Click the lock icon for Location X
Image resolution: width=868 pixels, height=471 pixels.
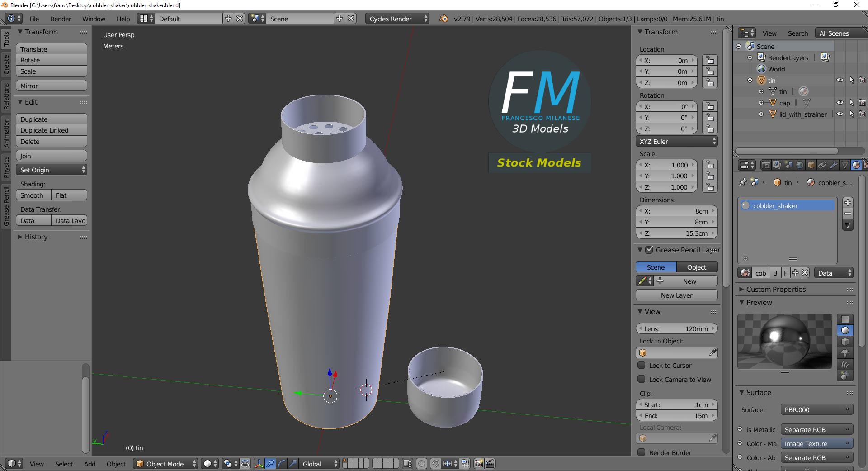pos(710,60)
